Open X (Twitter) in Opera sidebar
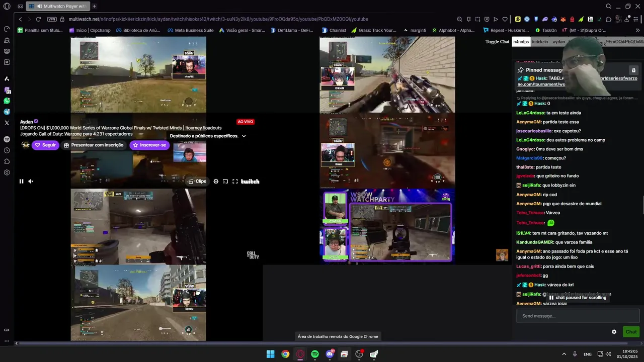 point(7,123)
